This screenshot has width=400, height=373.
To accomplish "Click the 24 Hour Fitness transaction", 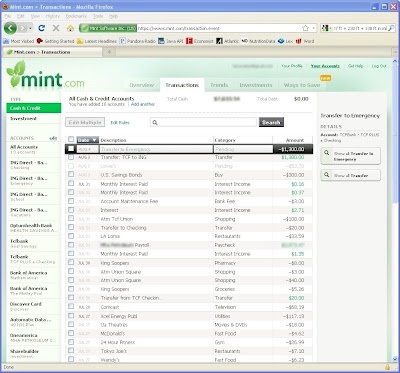I will [189, 342].
